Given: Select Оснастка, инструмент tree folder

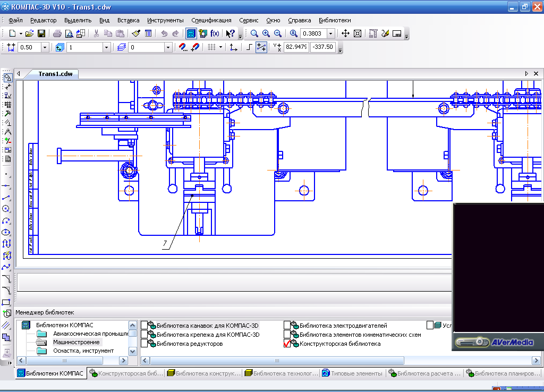Looking at the screenshot, I should [83, 351].
